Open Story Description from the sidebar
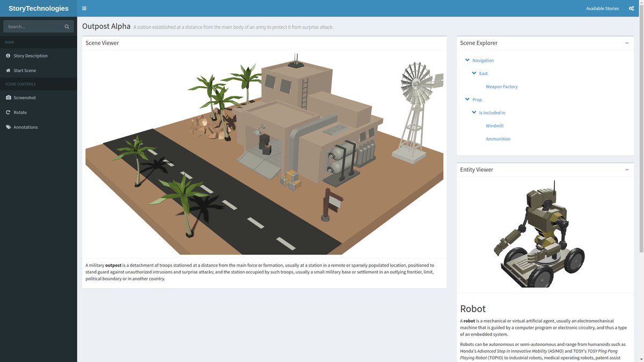The image size is (644, 362). point(30,55)
